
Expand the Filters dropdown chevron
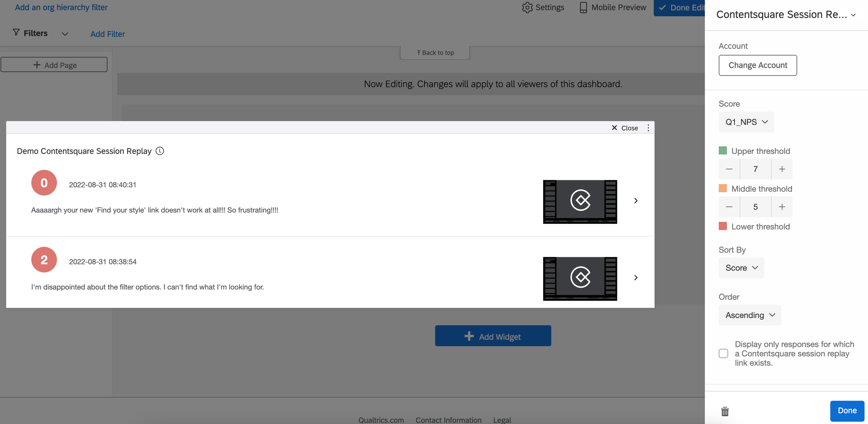(65, 34)
